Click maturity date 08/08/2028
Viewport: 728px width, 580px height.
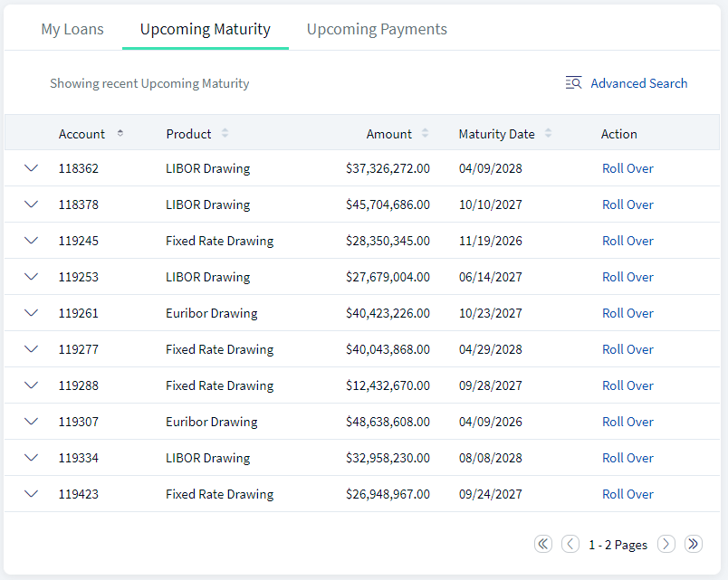pos(491,458)
